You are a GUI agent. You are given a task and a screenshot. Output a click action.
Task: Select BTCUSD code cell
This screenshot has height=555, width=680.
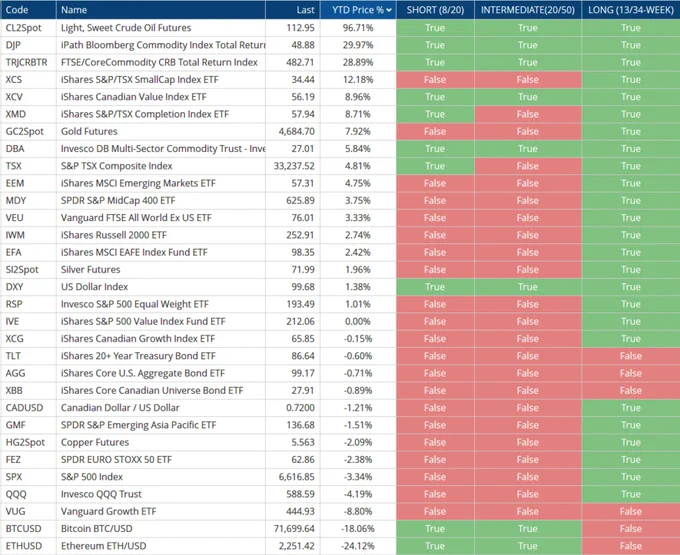(x=23, y=529)
